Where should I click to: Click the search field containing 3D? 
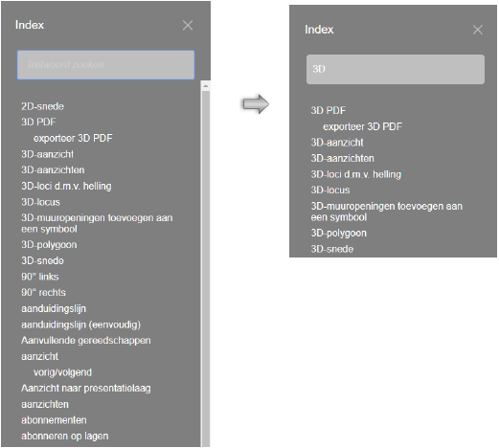(x=396, y=69)
